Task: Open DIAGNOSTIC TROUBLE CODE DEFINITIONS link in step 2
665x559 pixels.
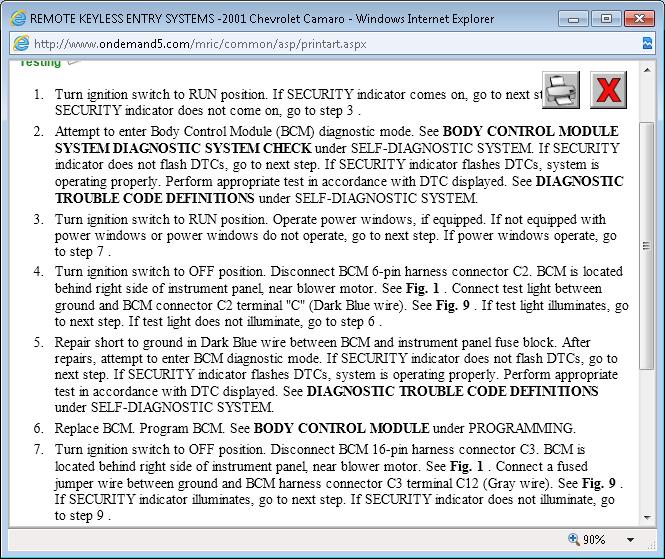Action: (339, 190)
